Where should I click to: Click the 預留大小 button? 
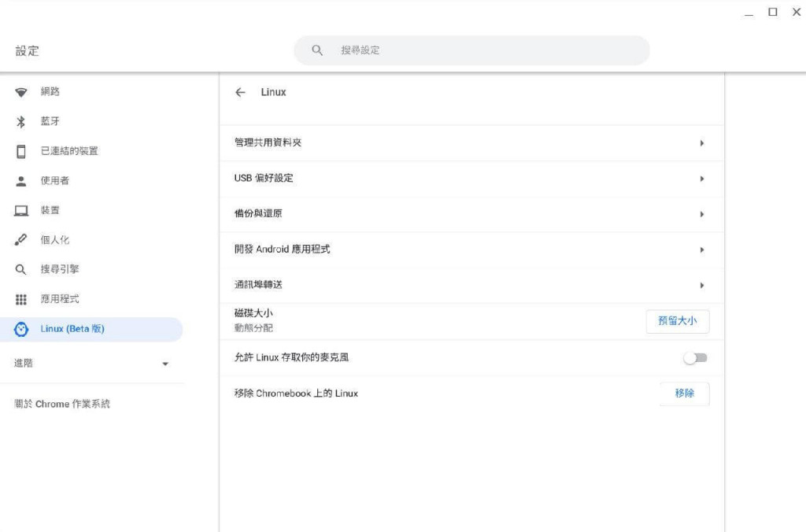pyautogui.click(x=678, y=321)
